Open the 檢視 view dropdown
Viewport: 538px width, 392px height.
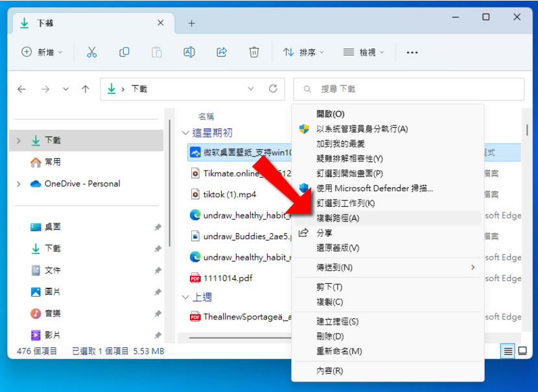pos(364,52)
